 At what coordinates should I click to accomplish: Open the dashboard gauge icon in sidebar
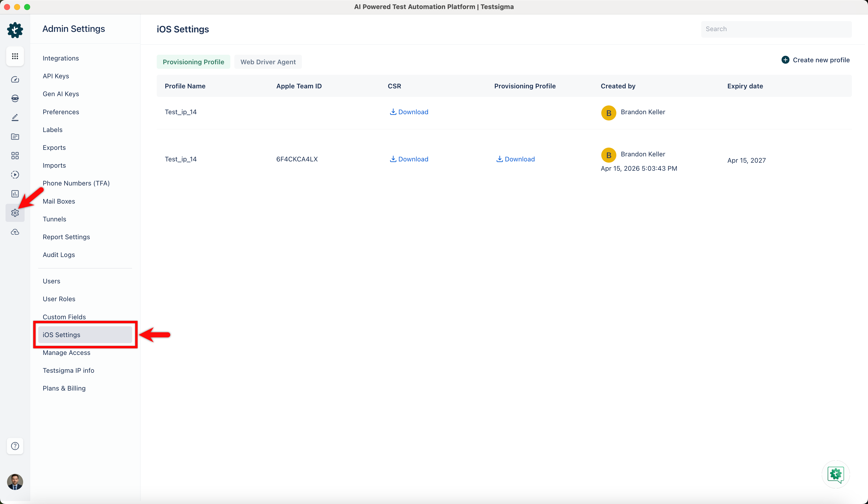click(x=15, y=80)
